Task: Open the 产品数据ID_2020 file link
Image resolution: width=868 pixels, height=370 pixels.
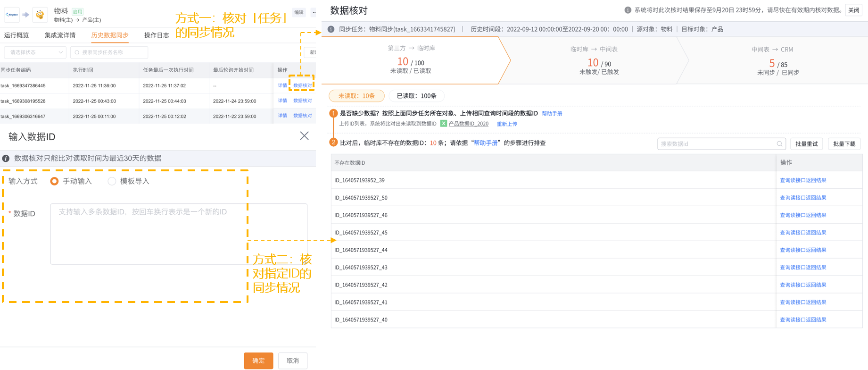Action: coord(468,124)
